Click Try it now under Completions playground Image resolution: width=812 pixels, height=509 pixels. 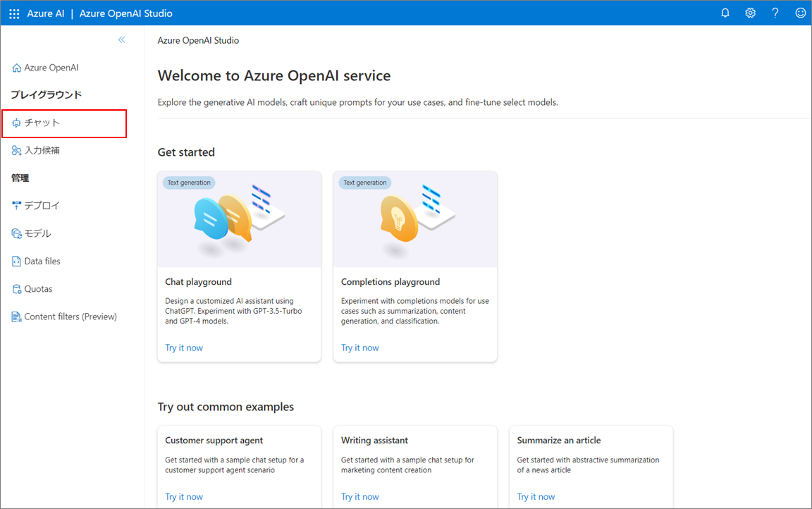pyautogui.click(x=360, y=348)
